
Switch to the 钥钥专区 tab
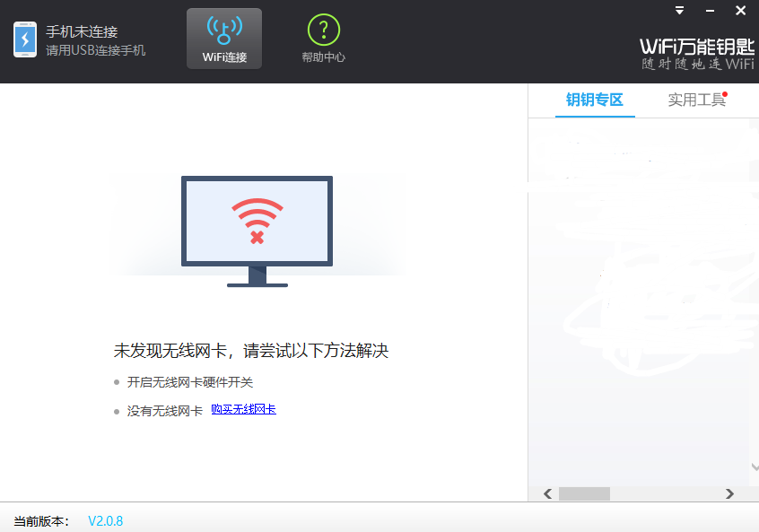click(x=595, y=100)
